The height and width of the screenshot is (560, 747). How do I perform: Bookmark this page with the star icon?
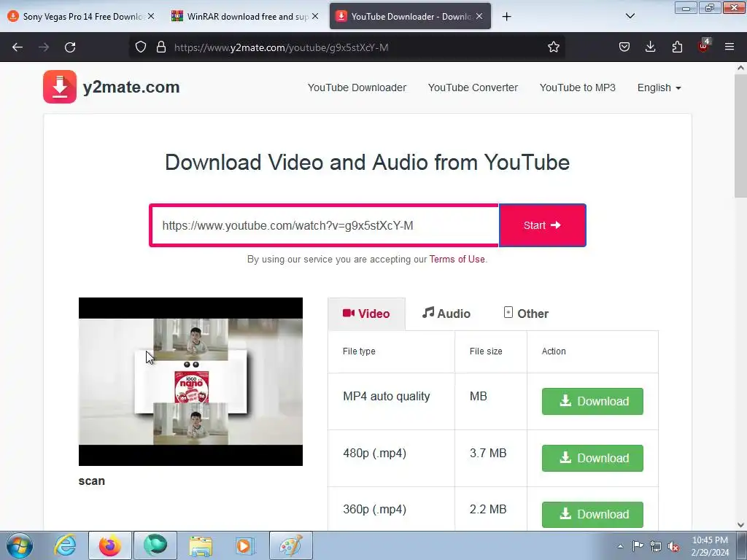click(553, 47)
